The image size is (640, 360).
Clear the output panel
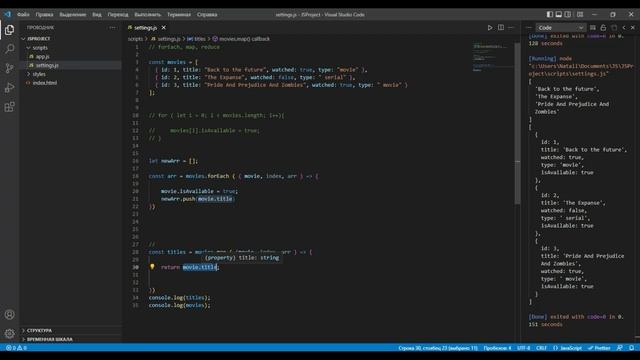pos(593,28)
